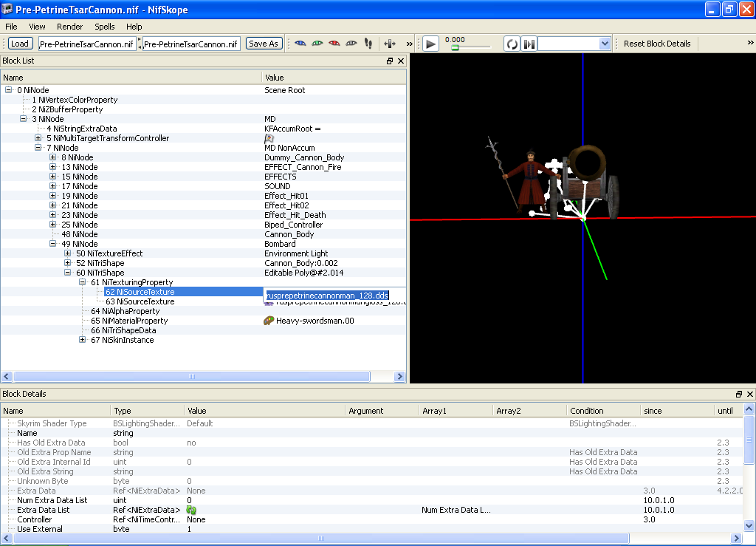Expand 50 NiTextureEffect node
Viewport: 756px width, 546px height.
(67, 253)
